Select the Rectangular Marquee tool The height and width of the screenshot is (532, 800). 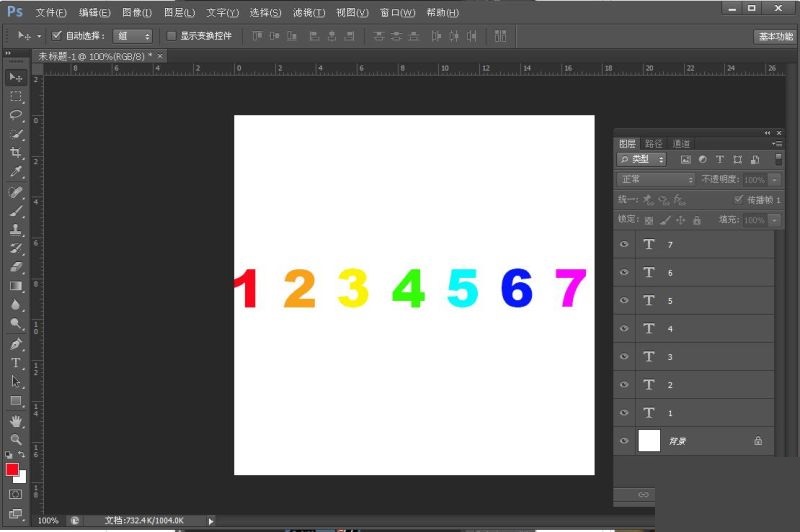coord(16,96)
